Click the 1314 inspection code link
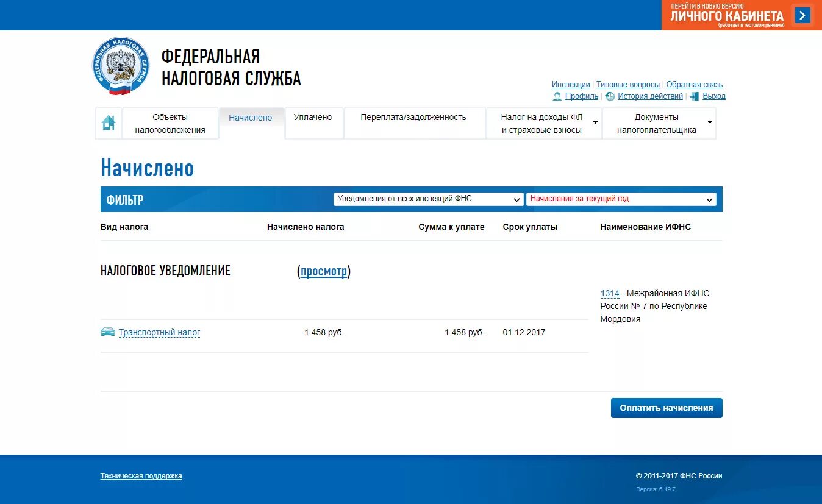This screenshot has width=822, height=504. [x=610, y=294]
